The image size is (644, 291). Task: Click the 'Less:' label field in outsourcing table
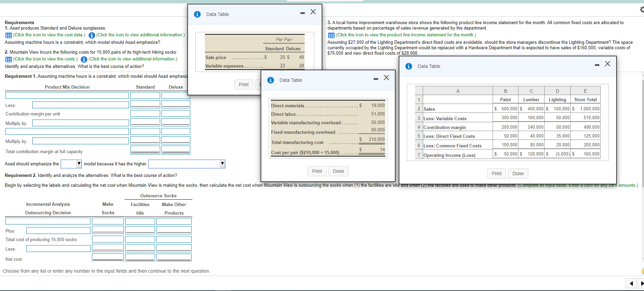(58, 249)
